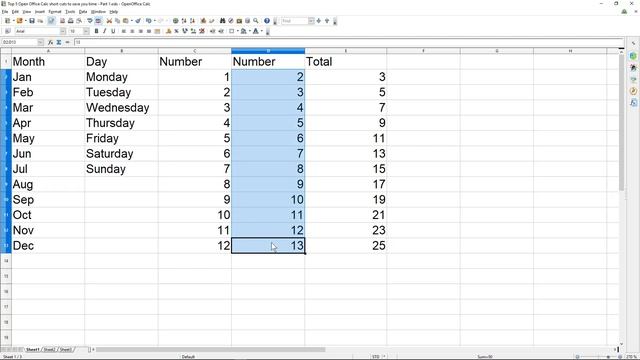
Task: Open OpenOffice Help via question mark icon
Action: (x=267, y=21)
